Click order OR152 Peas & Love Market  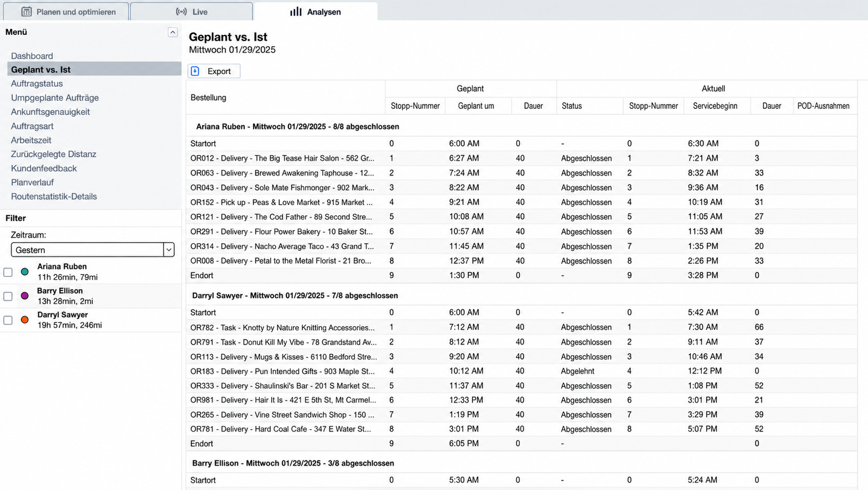click(x=281, y=202)
